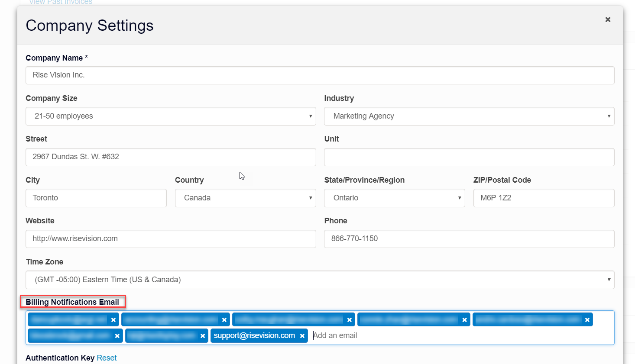This screenshot has width=635, height=364.
Task: Remove the email chip before support@risevision.com
Action: (202, 335)
